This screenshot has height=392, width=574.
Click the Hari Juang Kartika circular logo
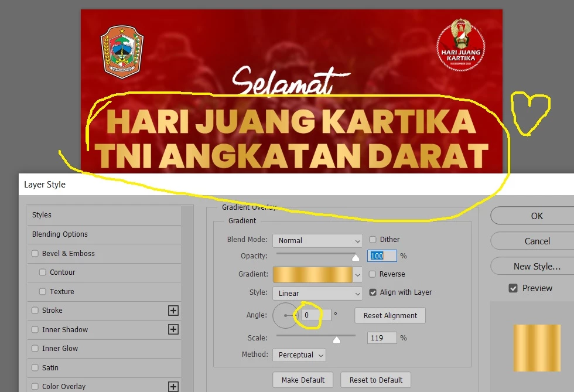(x=461, y=45)
